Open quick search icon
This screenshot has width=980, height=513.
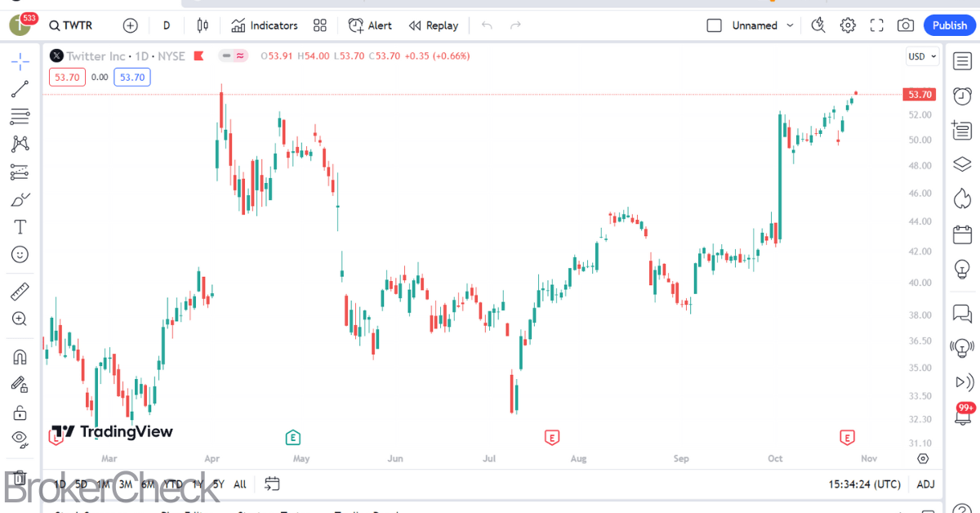(818, 25)
